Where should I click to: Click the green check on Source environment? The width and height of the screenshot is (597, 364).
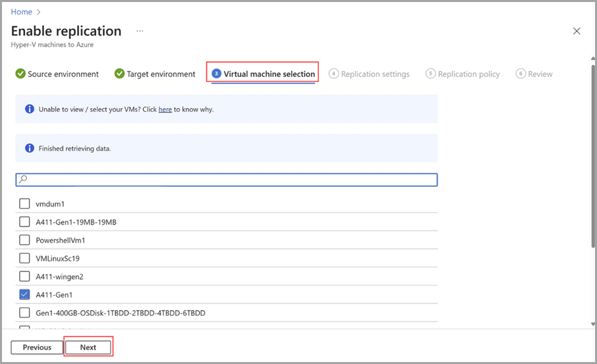(20, 74)
